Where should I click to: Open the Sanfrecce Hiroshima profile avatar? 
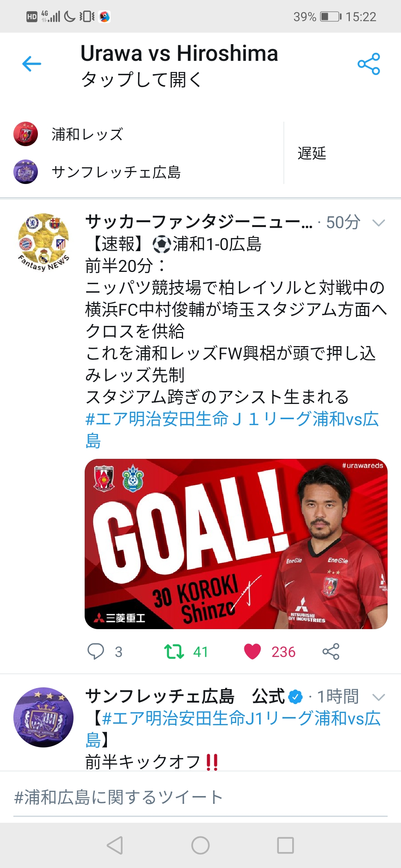point(43,717)
